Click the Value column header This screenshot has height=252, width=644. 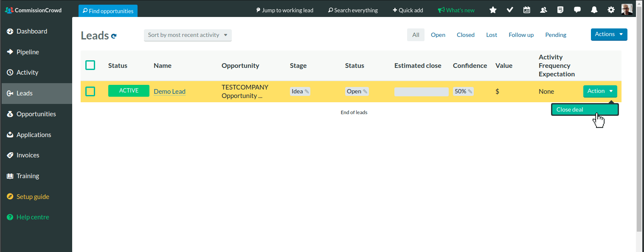(504, 66)
